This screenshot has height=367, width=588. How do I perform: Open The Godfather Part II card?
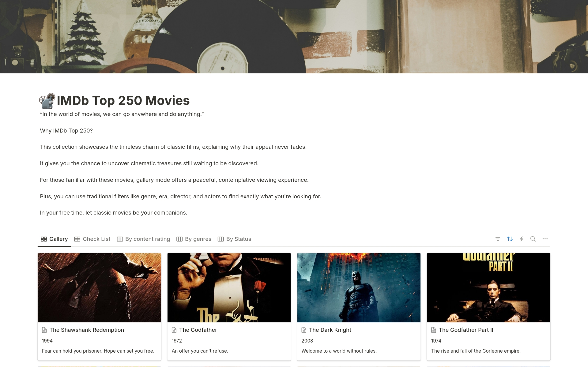click(x=466, y=330)
